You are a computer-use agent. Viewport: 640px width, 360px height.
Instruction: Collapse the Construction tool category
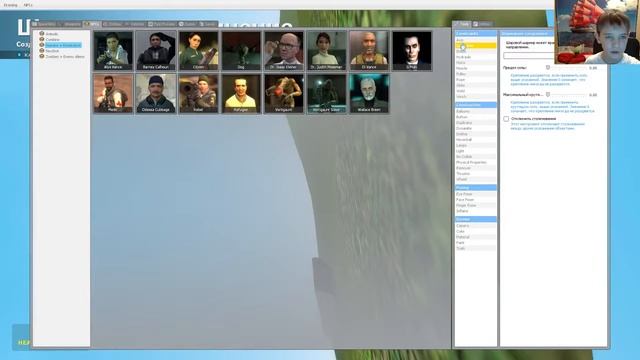point(476,105)
